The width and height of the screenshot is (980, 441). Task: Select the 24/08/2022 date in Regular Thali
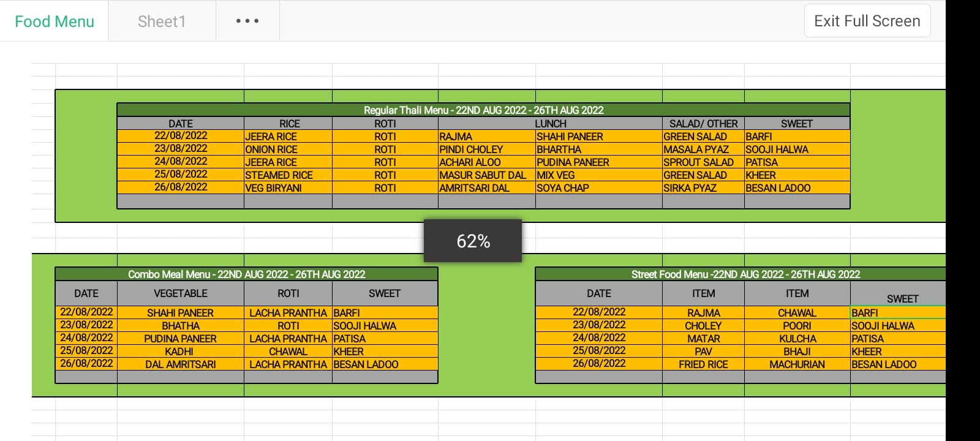[181, 162]
